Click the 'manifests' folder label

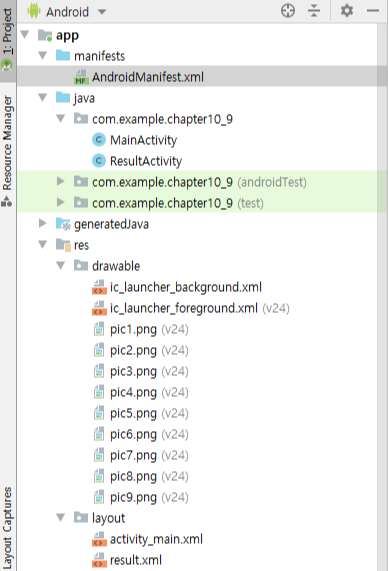tap(99, 56)
